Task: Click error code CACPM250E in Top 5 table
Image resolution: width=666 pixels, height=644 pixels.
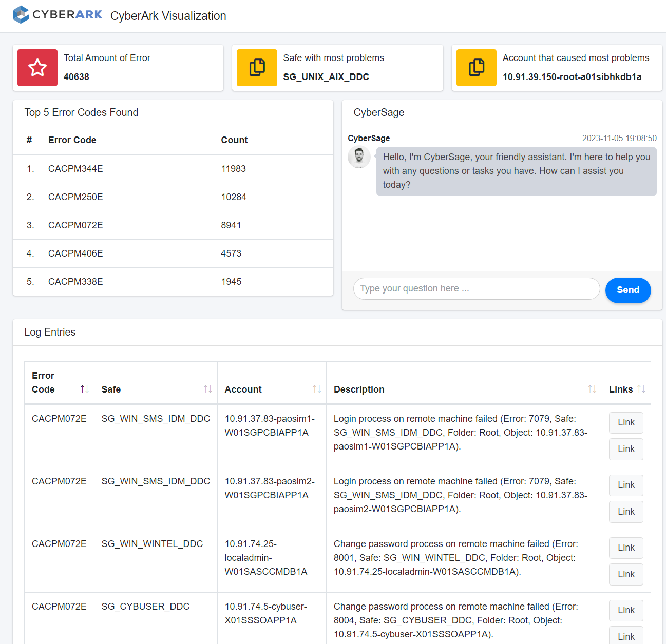Action: [75, 197]
